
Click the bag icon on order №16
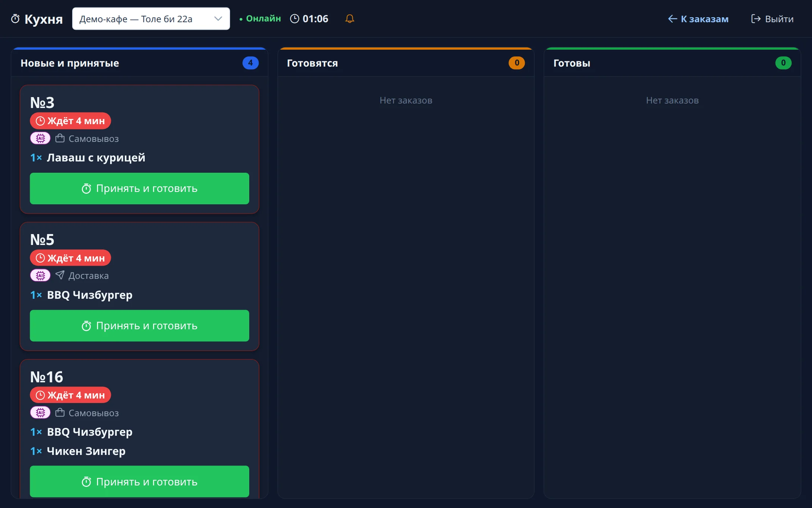coord(60,413)
